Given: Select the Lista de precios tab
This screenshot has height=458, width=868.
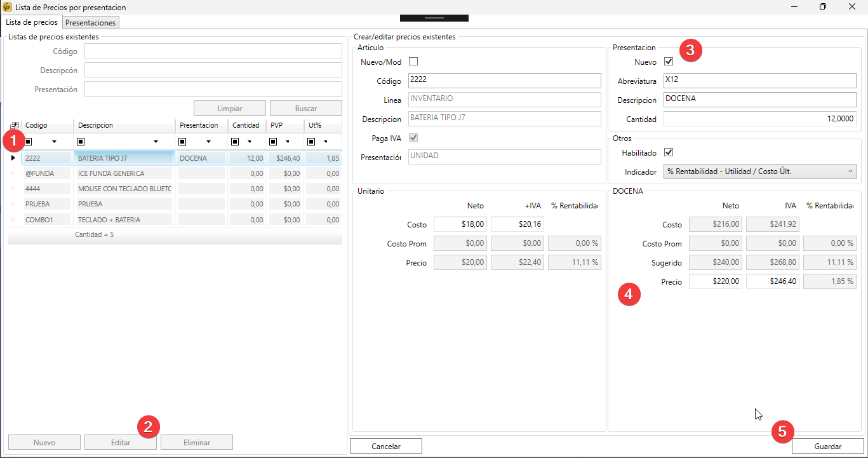Looking at the screenshot, I should (x=32, y=22).
